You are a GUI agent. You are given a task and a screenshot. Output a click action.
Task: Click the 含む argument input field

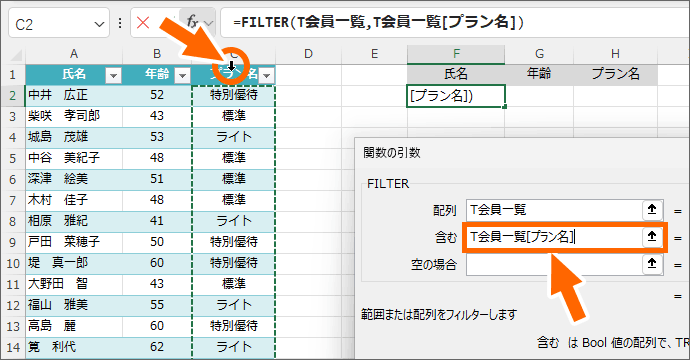point(554,237)
